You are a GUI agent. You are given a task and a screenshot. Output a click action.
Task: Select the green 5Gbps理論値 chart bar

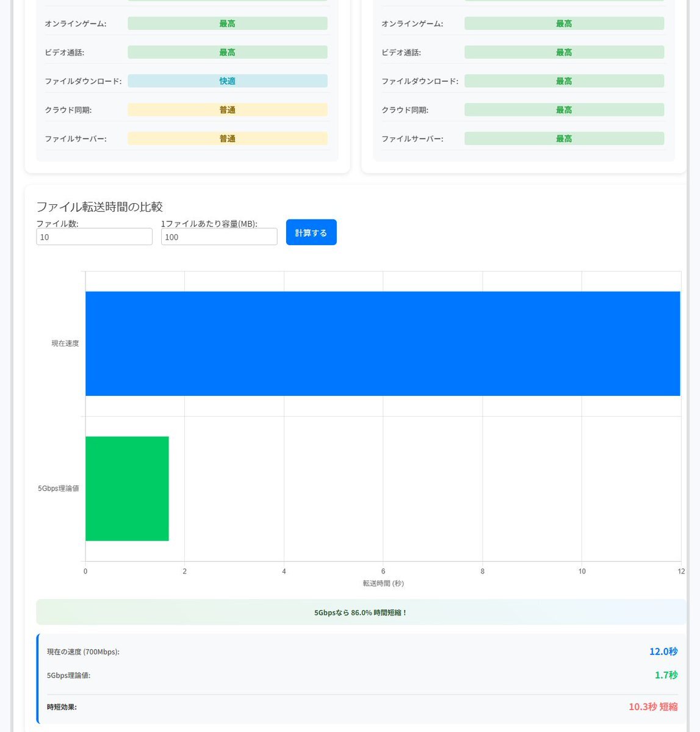(127, 488)
